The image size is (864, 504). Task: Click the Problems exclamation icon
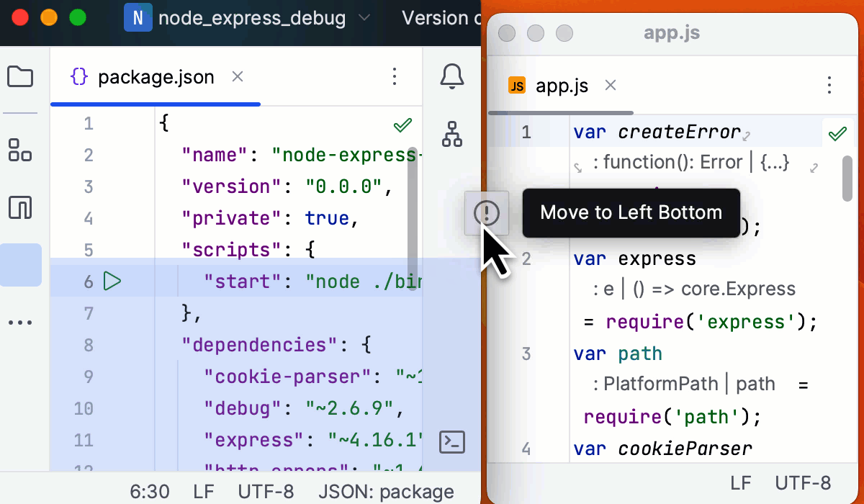[487, 213]
